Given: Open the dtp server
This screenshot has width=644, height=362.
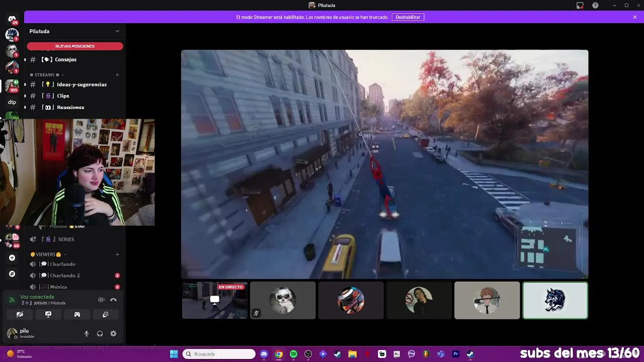Looking at the screenshot, I should [12, 102].
